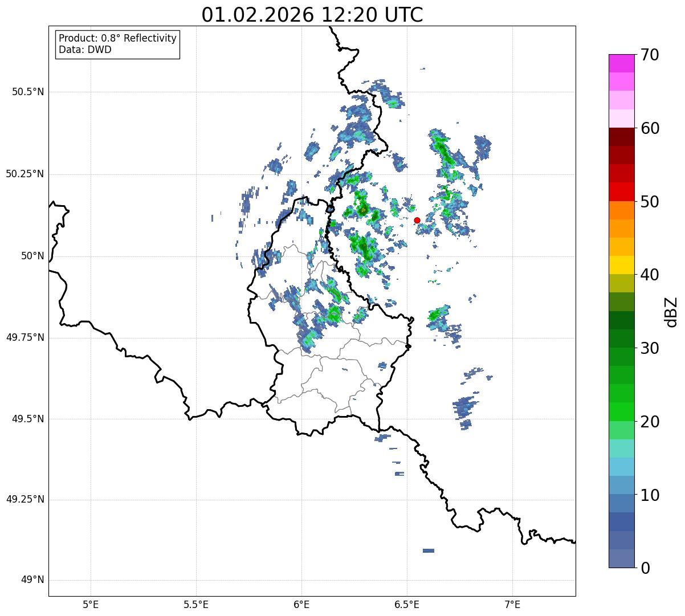685x616 pixels.
Task: Click the latitude label "49°N"
Action: coord(32,580)
